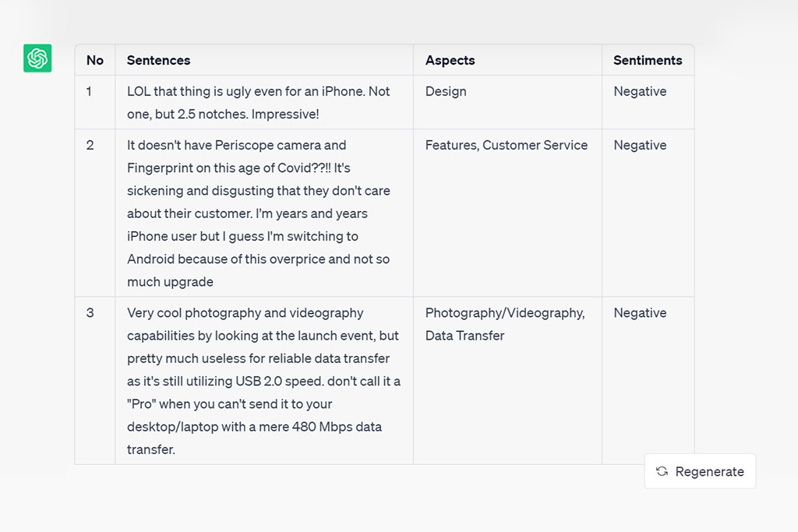Viewport: 798px width, 532px height.
Task: Select "Features, Customer Service" aspect cell
Action: (x=507, y=145)
